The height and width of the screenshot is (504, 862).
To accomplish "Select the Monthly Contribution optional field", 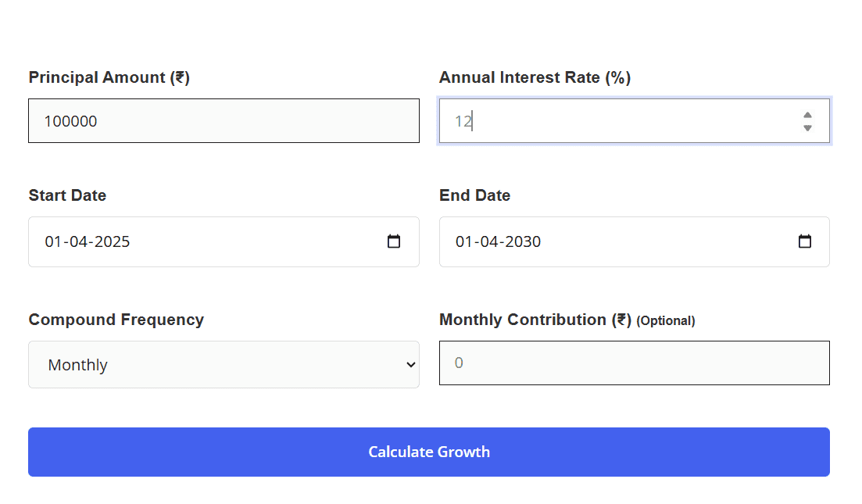I will pyautogui.click(x=635, y=363).
